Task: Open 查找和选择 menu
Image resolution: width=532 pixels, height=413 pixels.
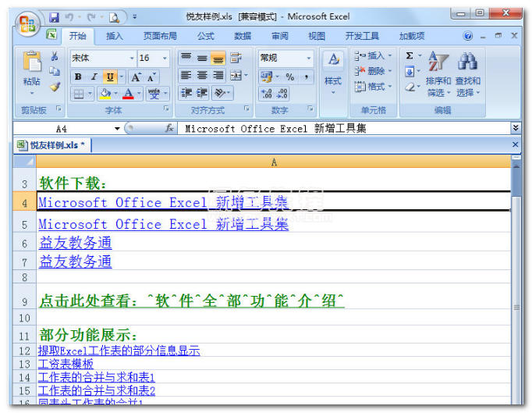Action: [x=467, y=74]
